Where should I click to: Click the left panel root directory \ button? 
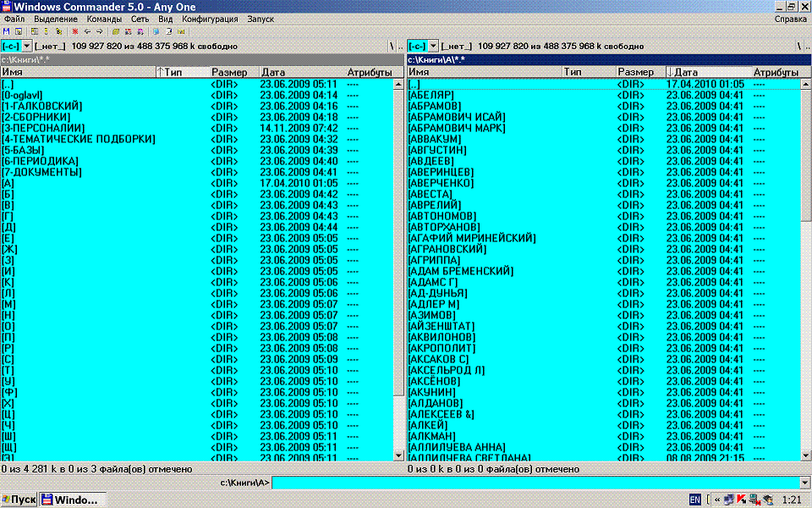(392, 46)
